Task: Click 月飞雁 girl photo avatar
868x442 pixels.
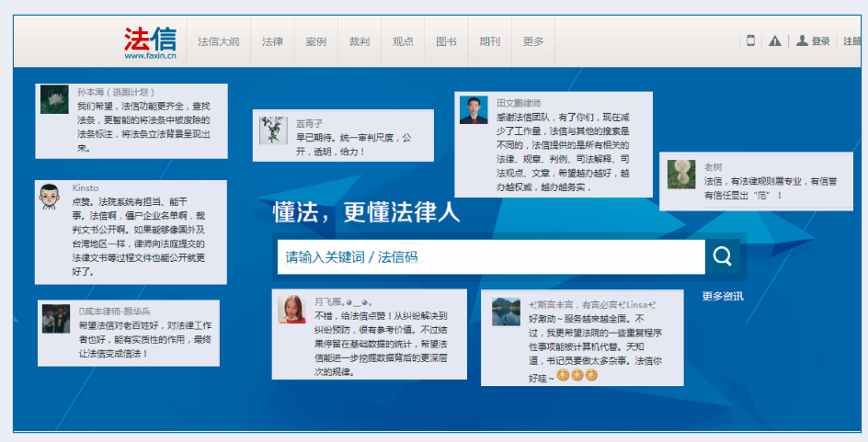Action: click(291, 310)
